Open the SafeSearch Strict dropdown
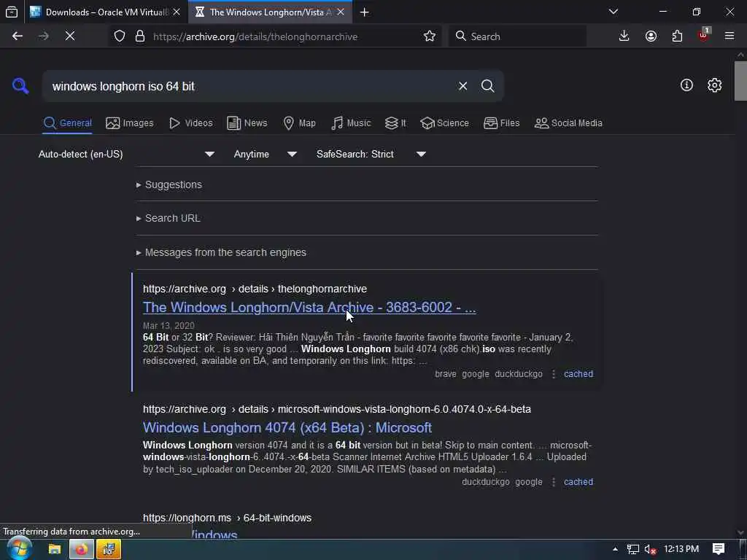The height and width of the screenshot is (560, 747). click(371, 154)
